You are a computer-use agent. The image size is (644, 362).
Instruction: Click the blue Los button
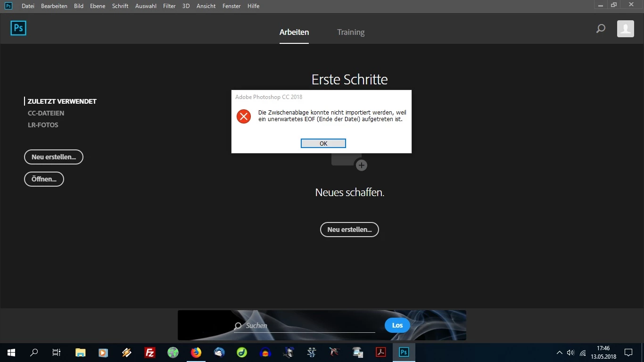pos(397,325)
